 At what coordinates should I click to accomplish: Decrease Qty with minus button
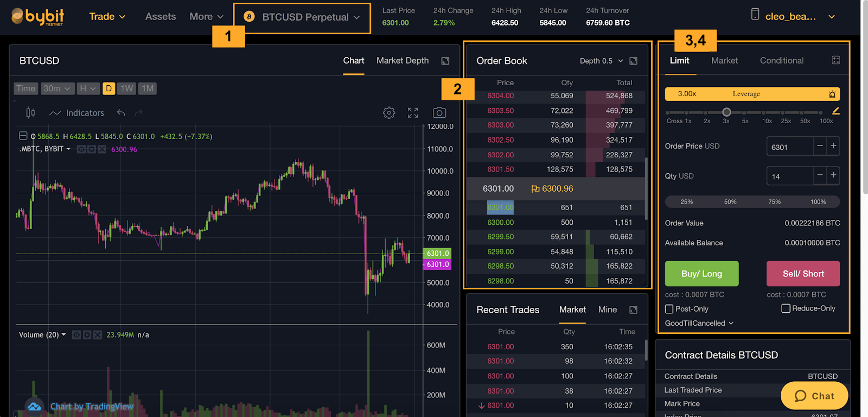(820, 175)
